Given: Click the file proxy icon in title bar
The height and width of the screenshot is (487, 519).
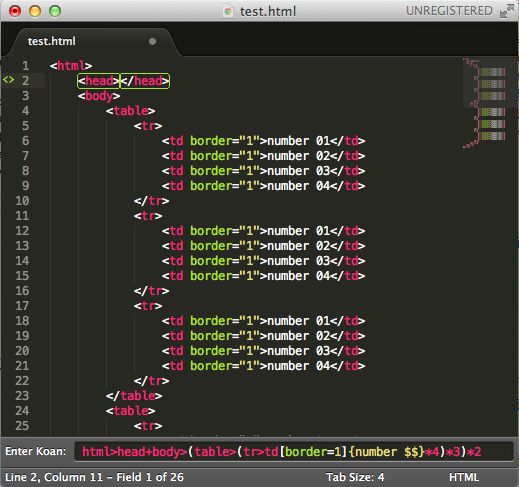Looking at the screenshot, I should [228, 11].
